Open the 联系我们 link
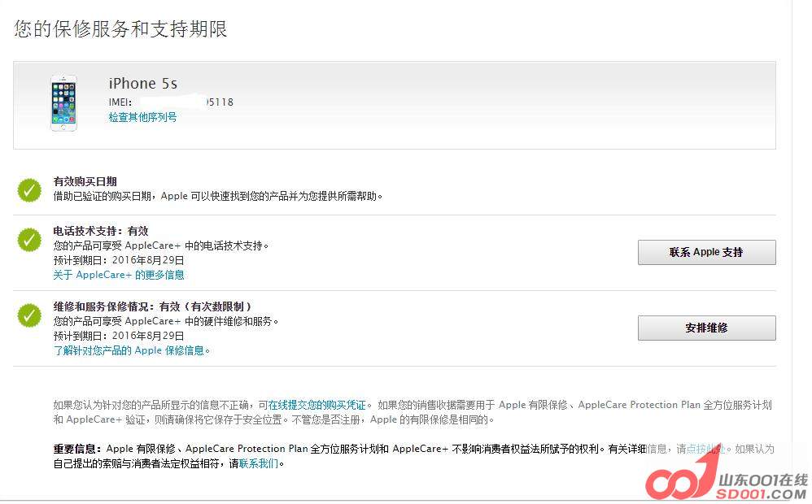The width and height of the screenshot is (812, 504). [x=259, y=463]
